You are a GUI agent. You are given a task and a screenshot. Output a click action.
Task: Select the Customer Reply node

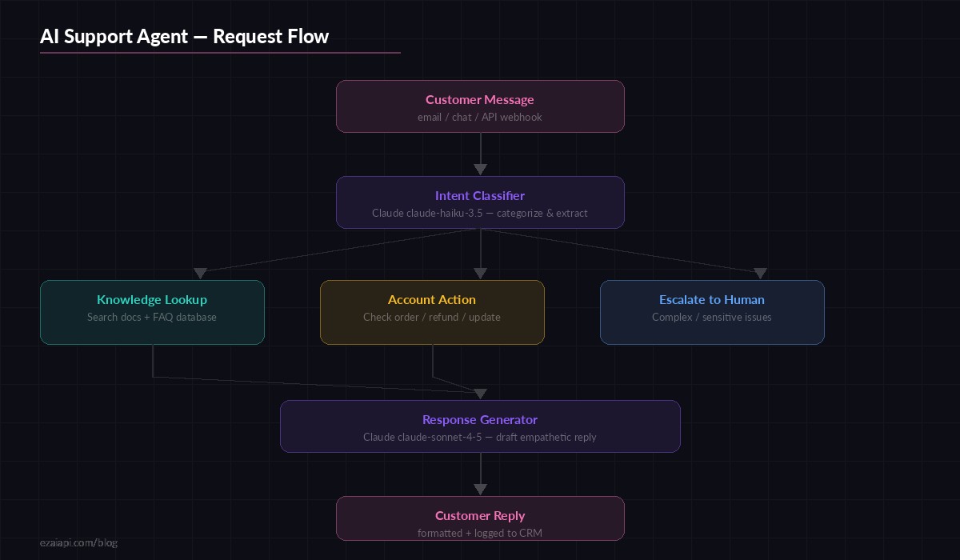point(480,518)
